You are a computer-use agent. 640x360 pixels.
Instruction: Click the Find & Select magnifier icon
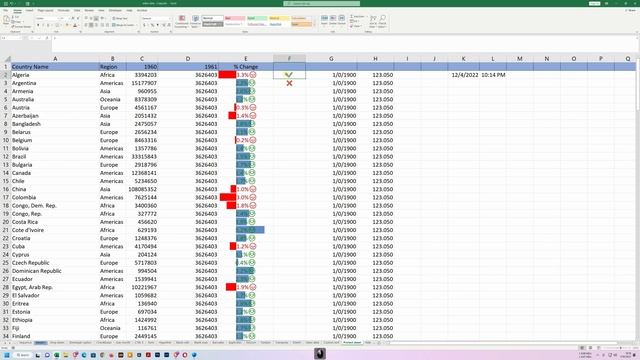[x=382, y=20]
